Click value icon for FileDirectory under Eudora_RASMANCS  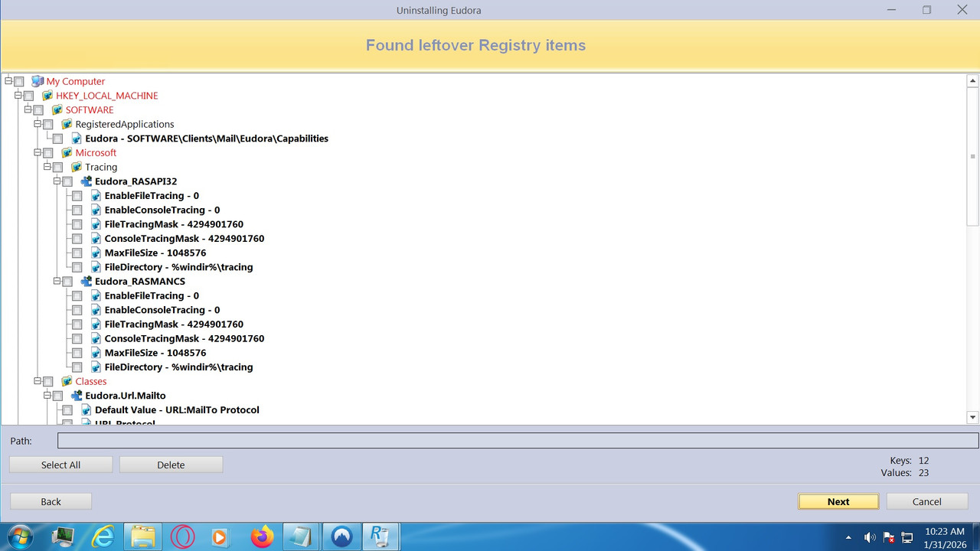pos(96,367)
